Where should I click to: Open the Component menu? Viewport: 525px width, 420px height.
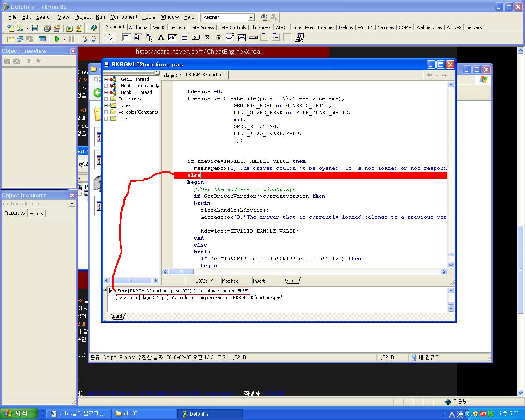[x=123, y=17]
